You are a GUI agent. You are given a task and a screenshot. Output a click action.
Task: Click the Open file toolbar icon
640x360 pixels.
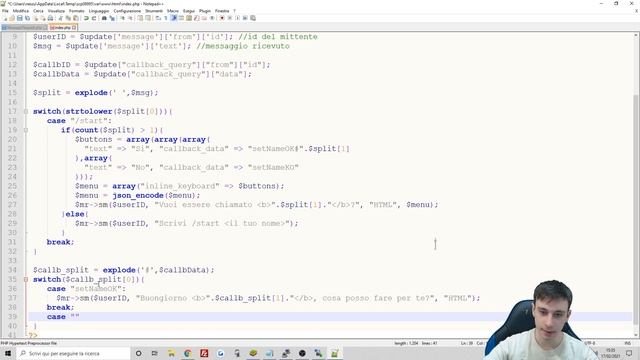pos(12,18)
